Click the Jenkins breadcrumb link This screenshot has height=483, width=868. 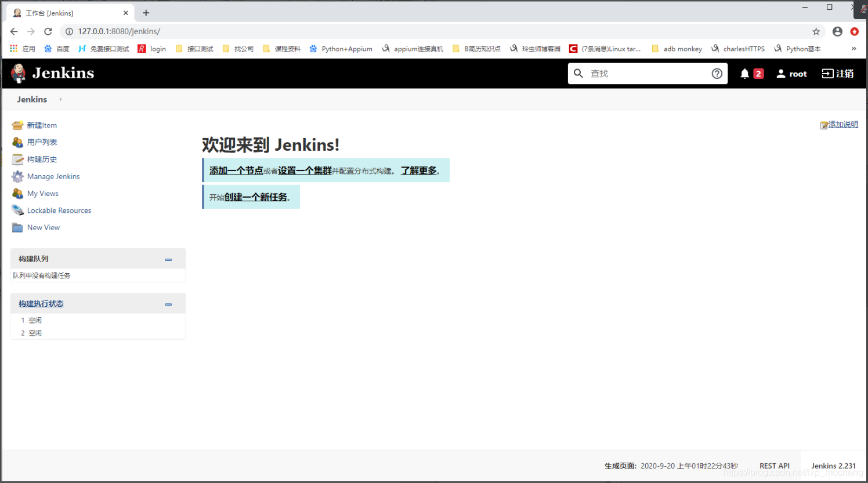point(32,99)
